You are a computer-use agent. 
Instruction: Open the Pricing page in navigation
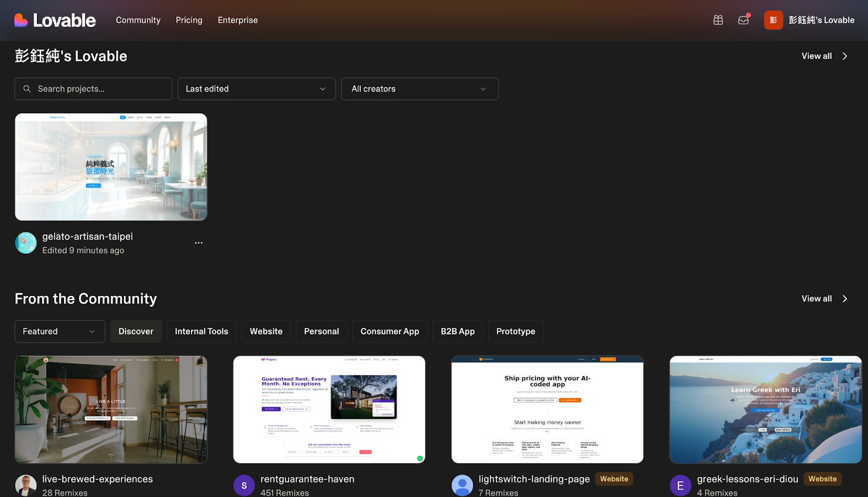click(189, 20)
